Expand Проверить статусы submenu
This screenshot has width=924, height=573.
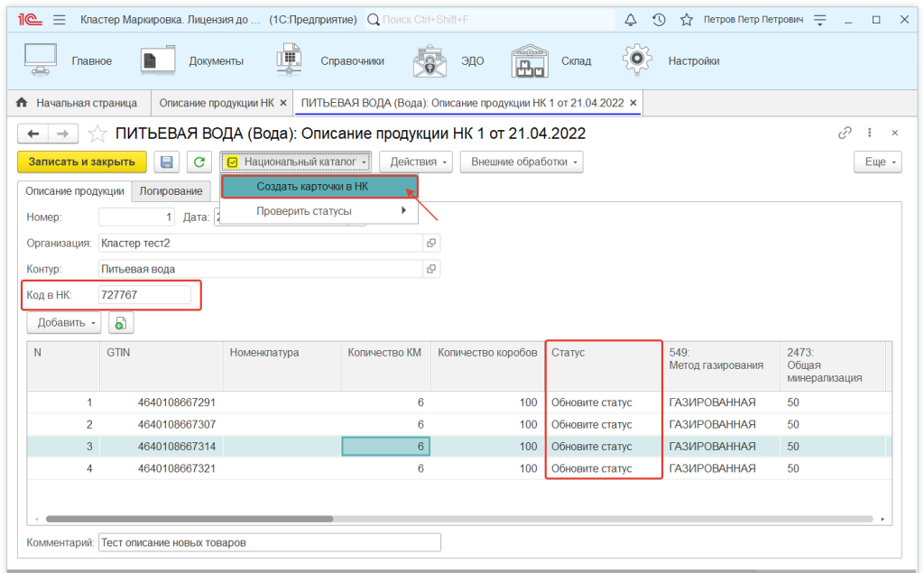point(319,211)
